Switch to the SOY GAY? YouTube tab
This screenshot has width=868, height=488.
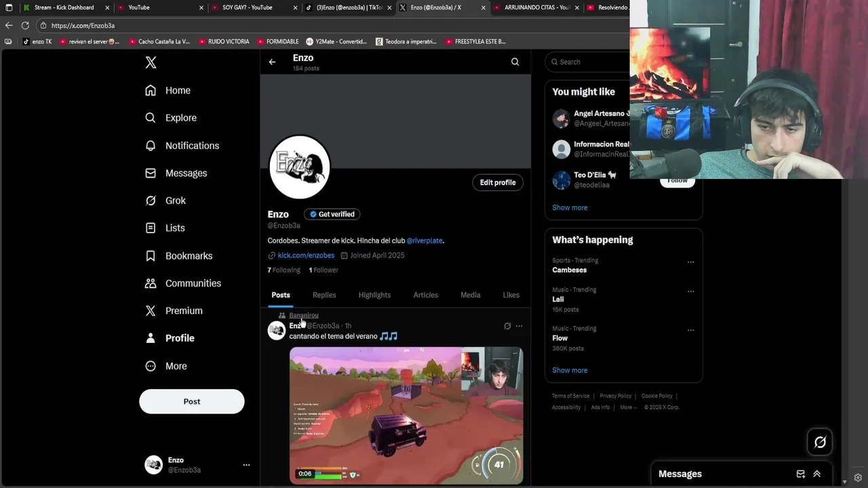[x=254, y=7]
